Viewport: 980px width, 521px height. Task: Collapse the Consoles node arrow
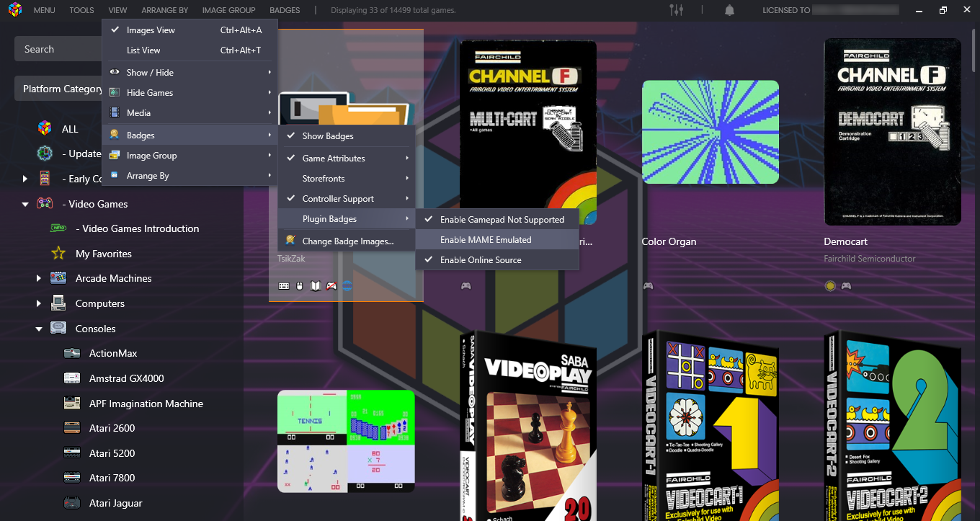point(39,329)
